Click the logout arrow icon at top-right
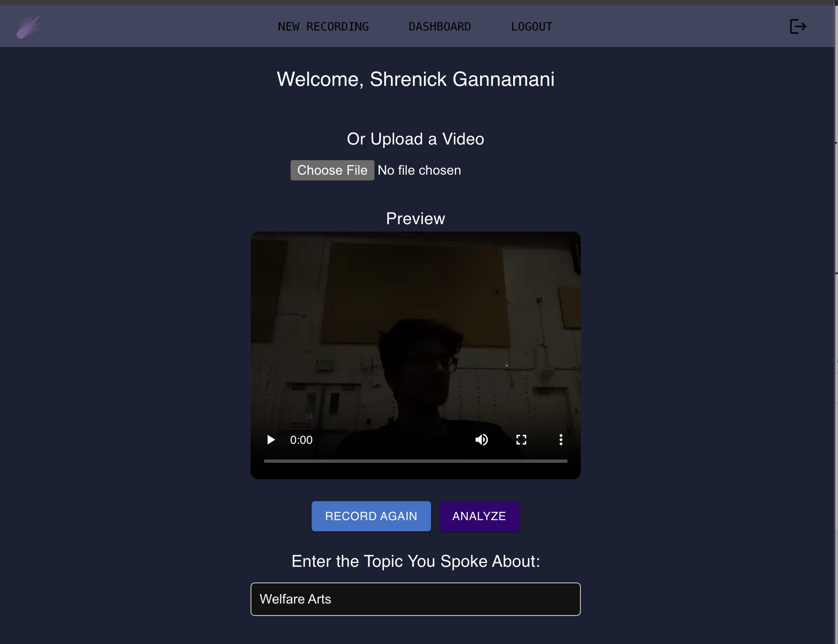The image size is (838, 644). (x=798, y=26)
